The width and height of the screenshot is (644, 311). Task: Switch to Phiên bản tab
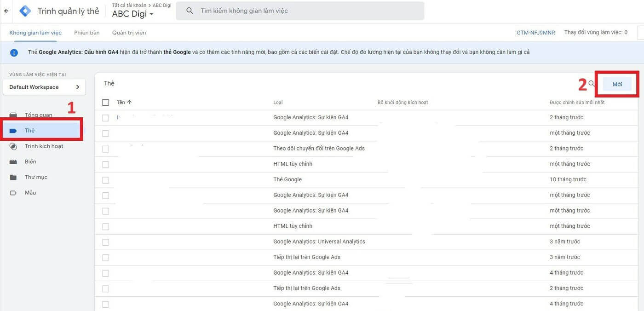pyautogui.click(x=87, y=33)
